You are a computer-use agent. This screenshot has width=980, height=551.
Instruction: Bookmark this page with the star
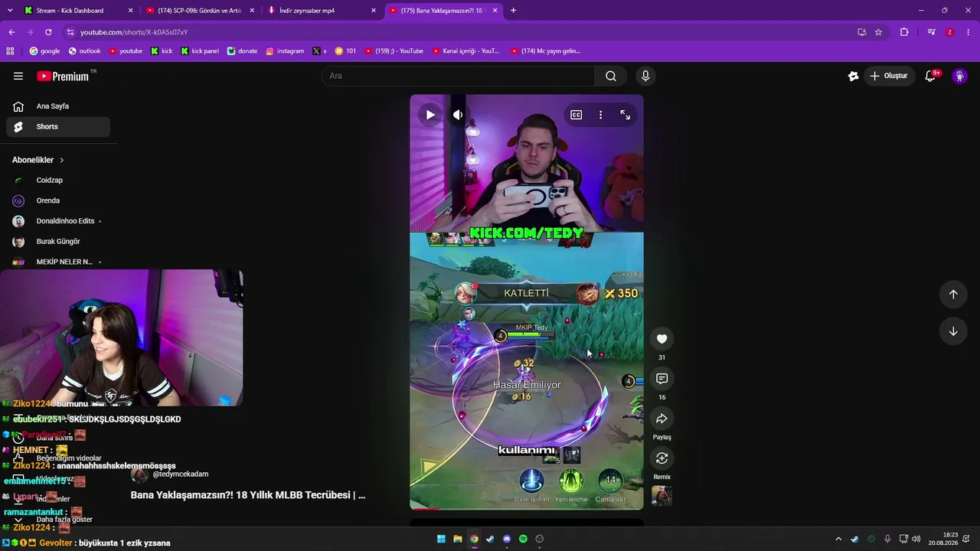(x=878, y=32)
